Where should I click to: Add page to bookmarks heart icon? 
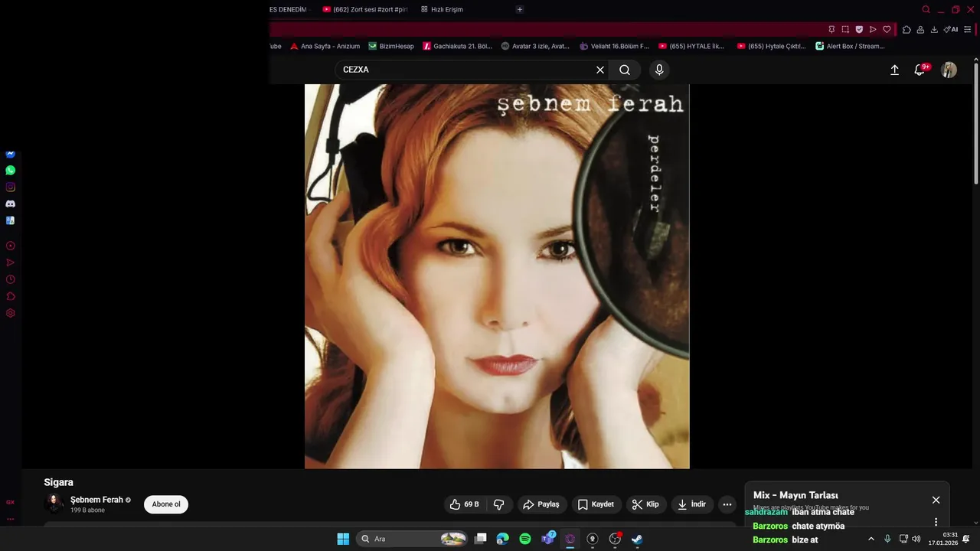887,29
